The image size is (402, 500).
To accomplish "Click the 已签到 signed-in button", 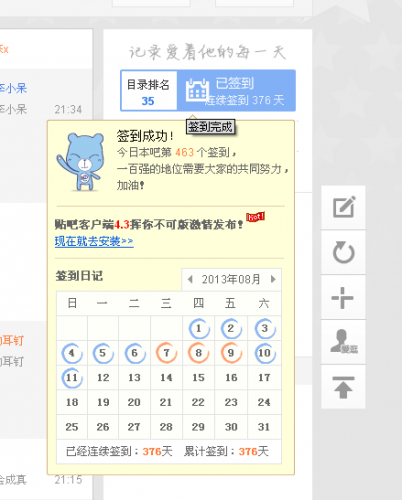I will (236, 90).
